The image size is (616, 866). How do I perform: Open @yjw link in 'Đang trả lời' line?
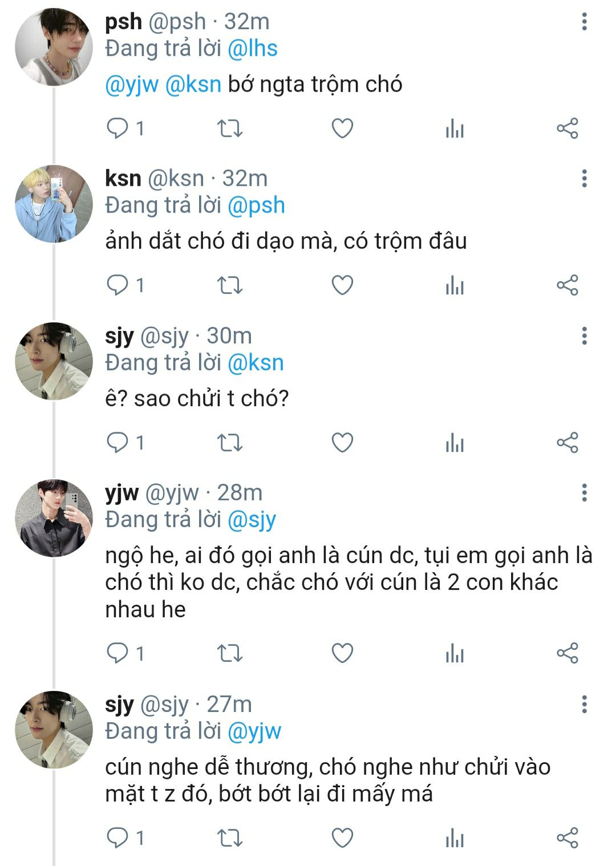pos(254,731)
